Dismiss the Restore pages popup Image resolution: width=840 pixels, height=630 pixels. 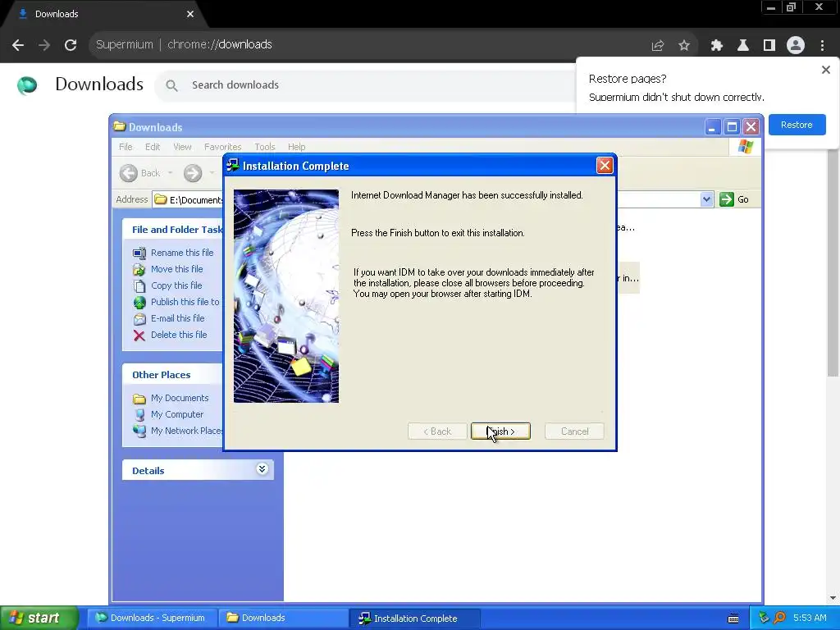pyautogui.click(x=825, y=70)
